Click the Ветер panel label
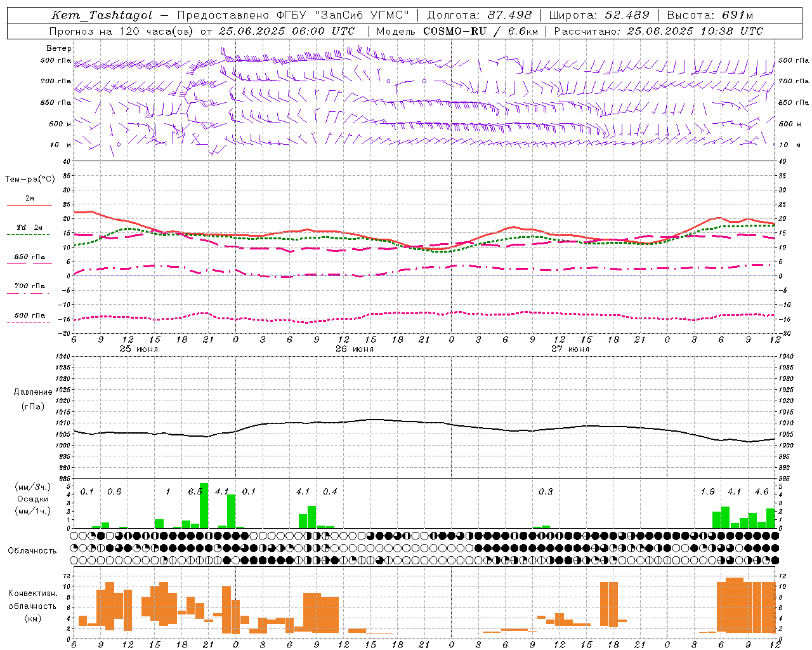 pyautogui.click(x=59, y=48)
